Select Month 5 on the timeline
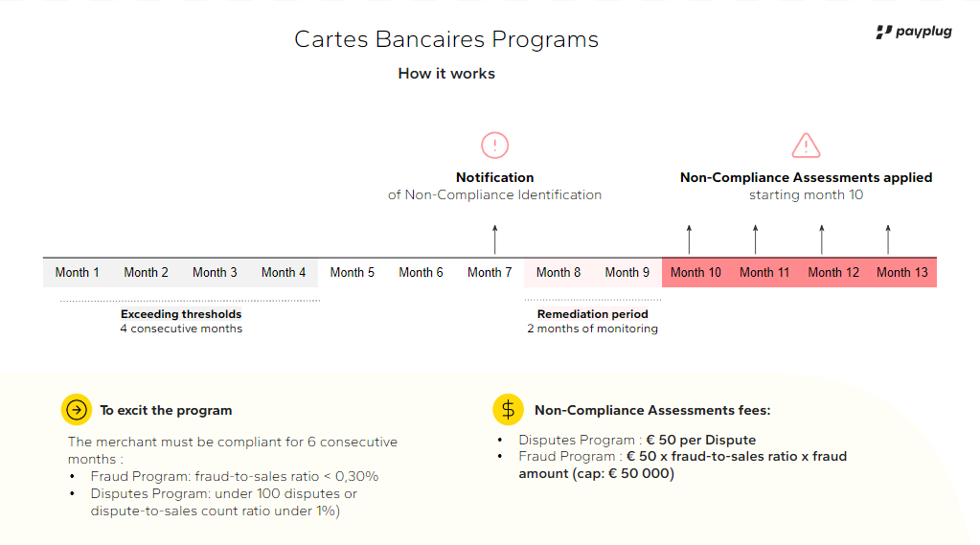980x545 pixels. click(352, 272)
